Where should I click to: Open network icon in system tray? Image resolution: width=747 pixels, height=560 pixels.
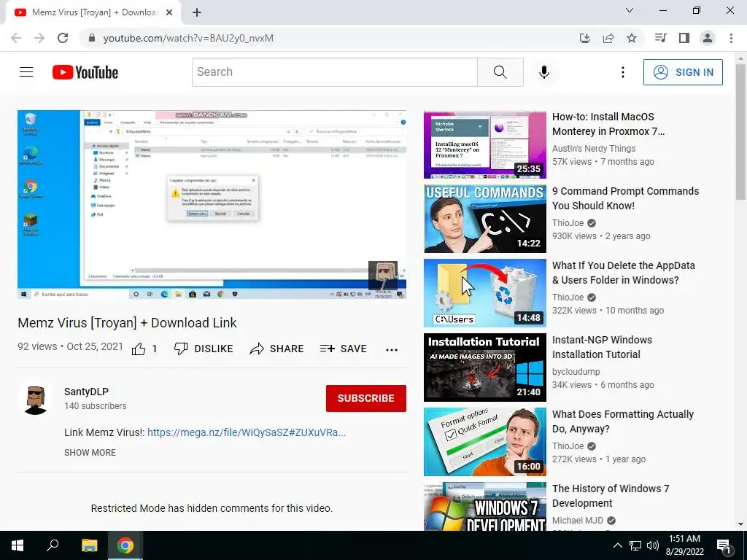[x=635, y=545]
